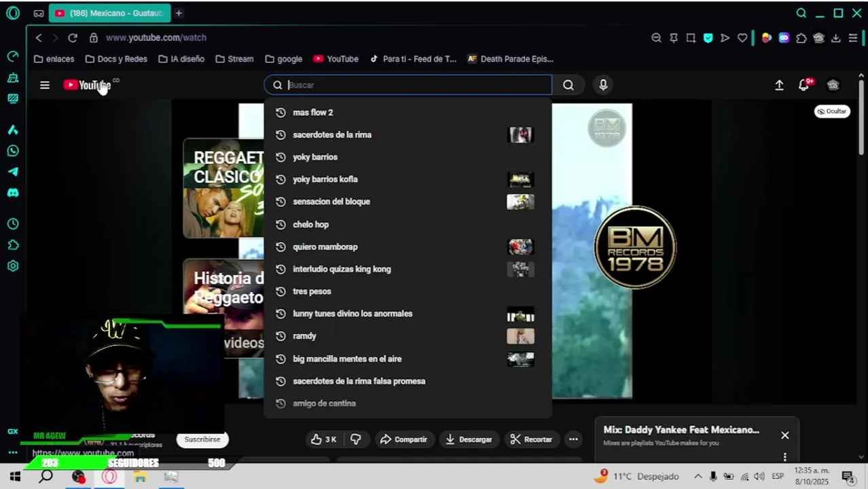Open GX Control speedometer in sidebar

[13, 56]
